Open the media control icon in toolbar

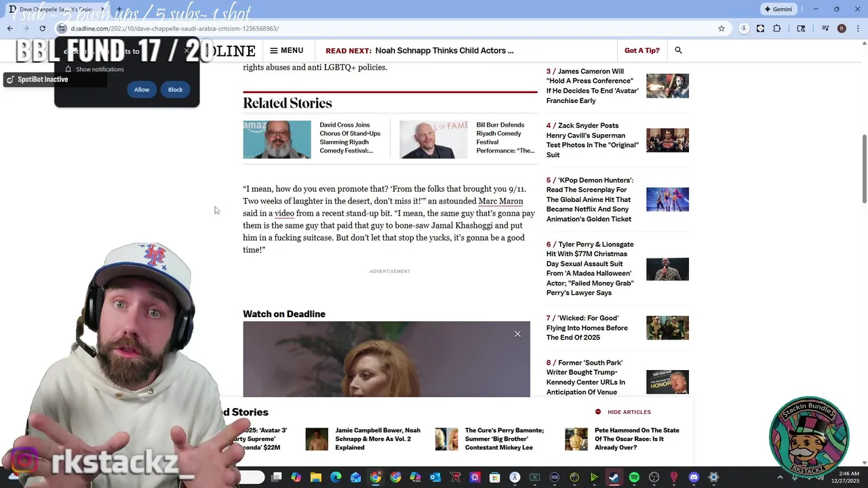pos(825,28)
